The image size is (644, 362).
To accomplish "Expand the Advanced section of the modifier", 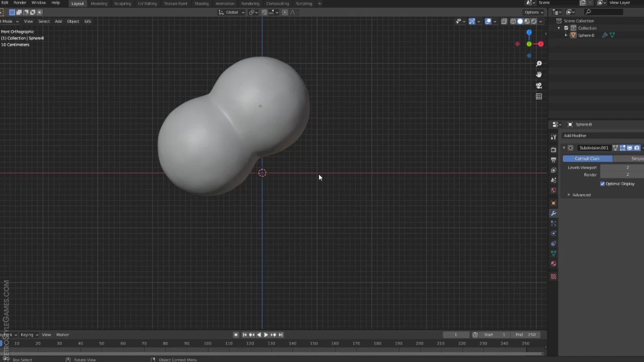I will (581, 195).
